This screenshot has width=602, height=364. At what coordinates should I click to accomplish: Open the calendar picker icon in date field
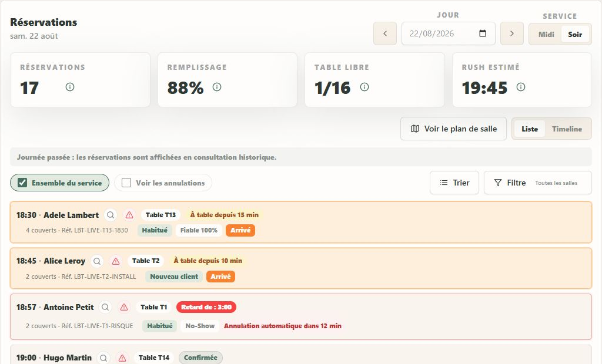click(x=483, y=33)
